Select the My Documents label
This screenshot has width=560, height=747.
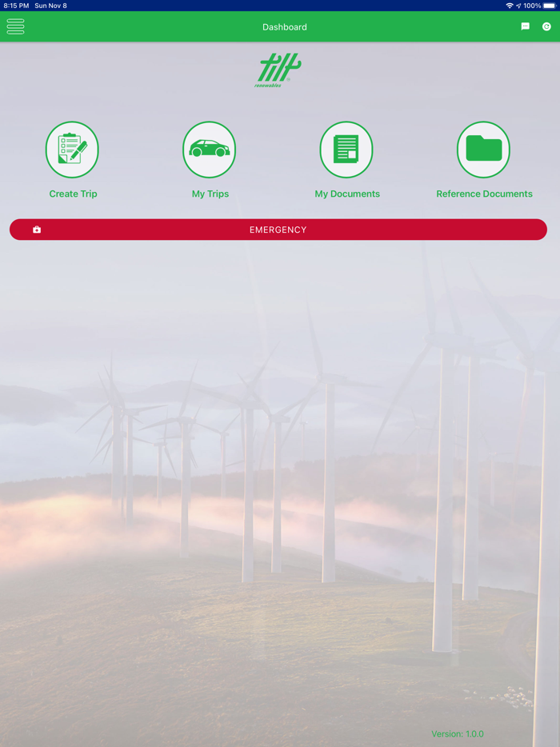click(347, 194)
